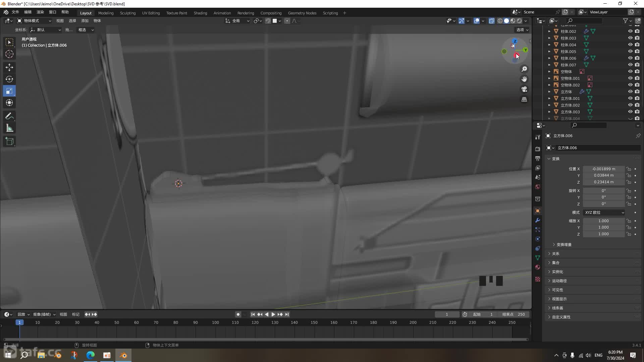Open the Tool properties tab
This screenshot has height=362, width=644.
(538, 137)
